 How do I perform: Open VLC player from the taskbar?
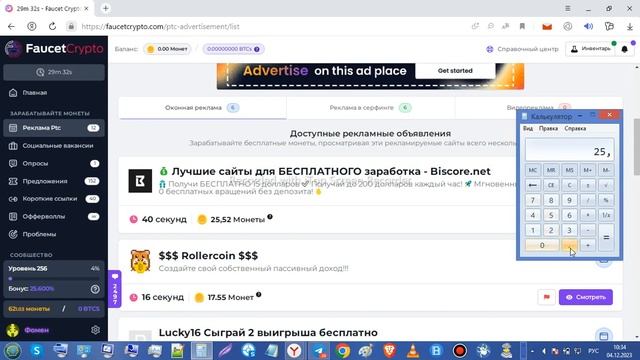click(413, 351)
